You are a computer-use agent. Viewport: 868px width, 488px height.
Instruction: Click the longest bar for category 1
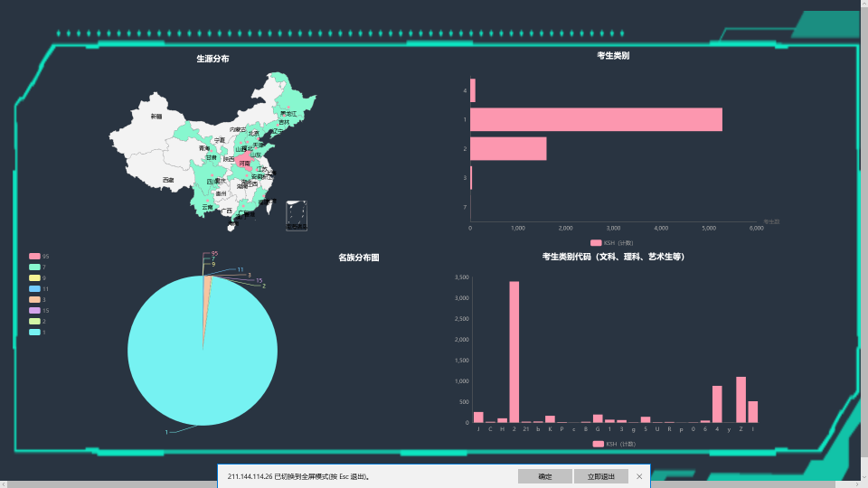(596, 119)
